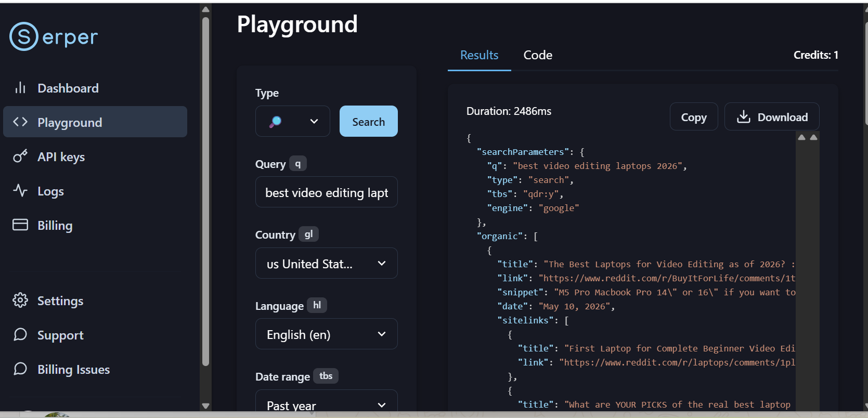Click the "sitelinks" JSON key
Viewport: 868px width, 418px height.
[x=525, y=320]
